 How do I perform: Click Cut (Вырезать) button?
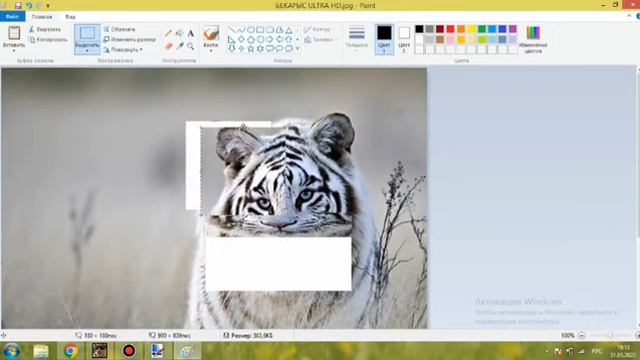point(44,29)
